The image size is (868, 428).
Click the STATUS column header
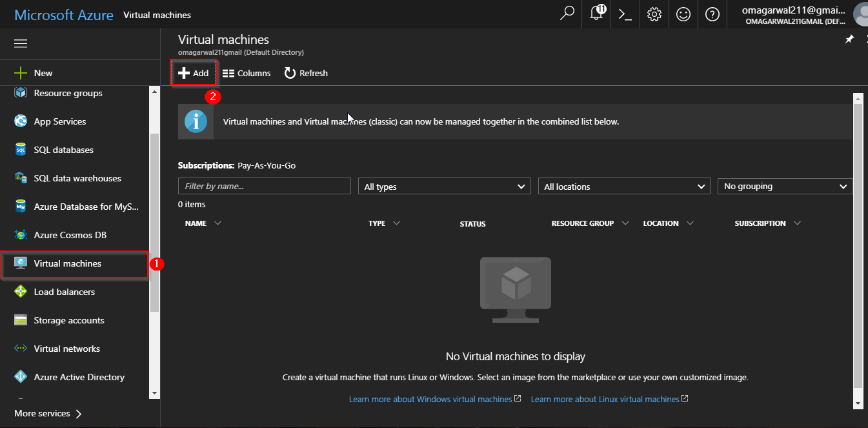pyautogui.click(x=472, y=224)
